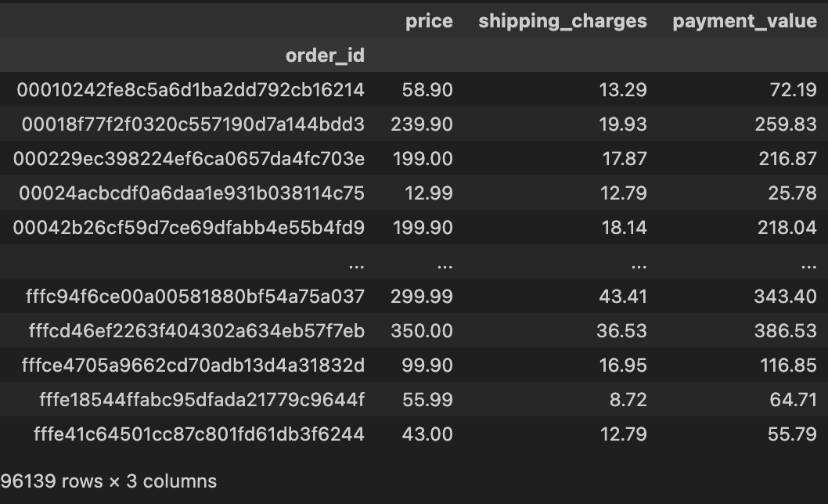The width and height of the screenshot is (828, 504).
Task: Select order 000229ec398224ef6ca0657da4fc703e
Action: pos(189,159)
